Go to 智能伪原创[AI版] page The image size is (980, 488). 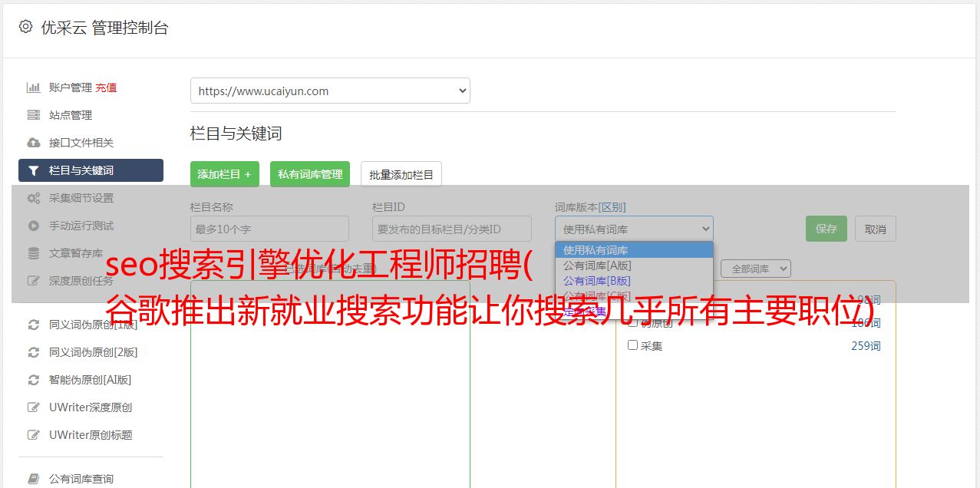[91, 380]
